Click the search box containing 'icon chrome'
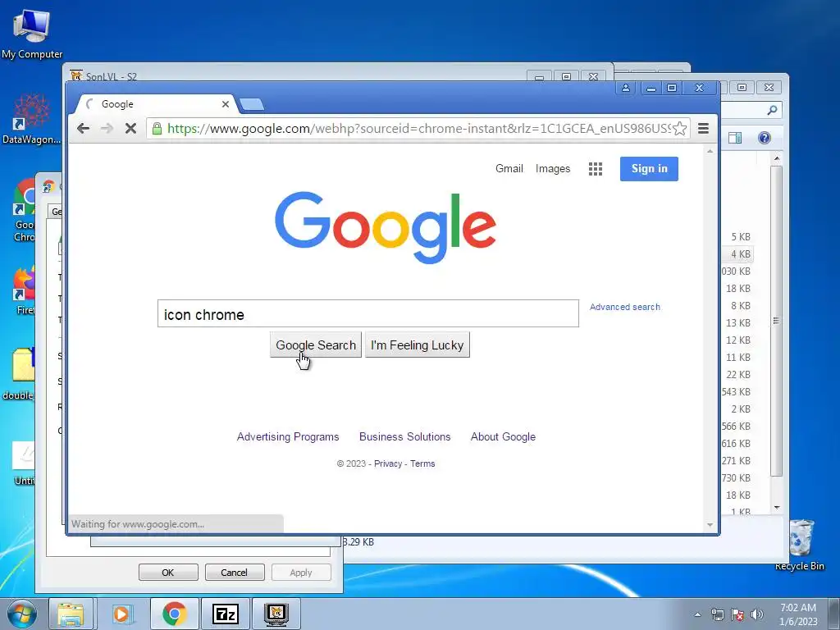The image size is (840, 630). point(368,313)
